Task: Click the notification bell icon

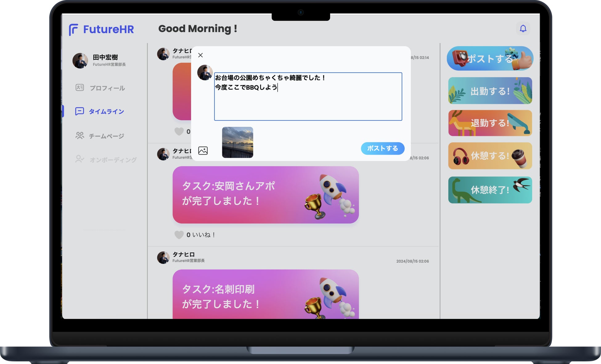Action: tap(523, 29)
